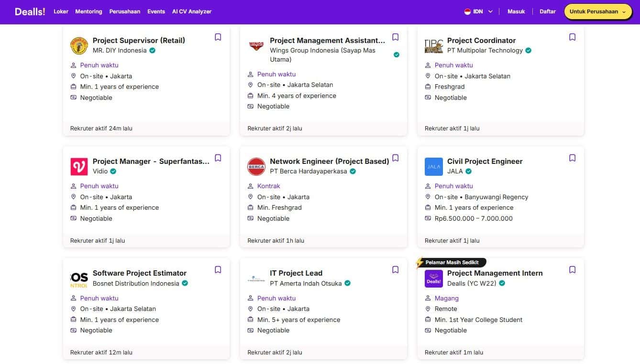640x364 pixels.
Task: Click verified badge next to Dealls (YC W22)
Action: pos(502,283)
